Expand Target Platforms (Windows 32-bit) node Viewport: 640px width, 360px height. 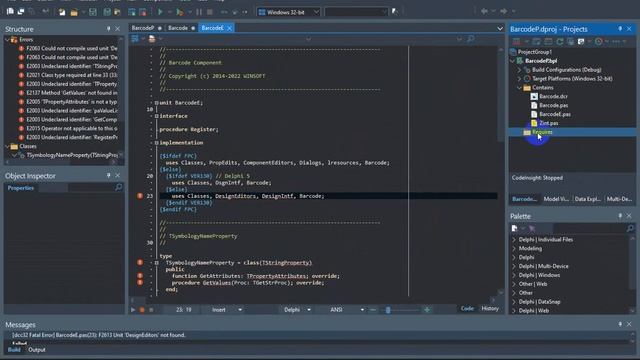[519, 79]
